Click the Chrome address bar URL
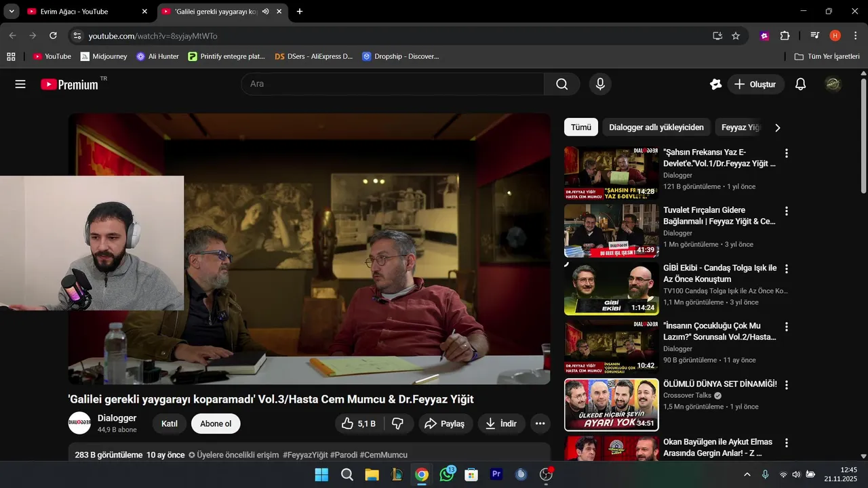 [153, 36]
